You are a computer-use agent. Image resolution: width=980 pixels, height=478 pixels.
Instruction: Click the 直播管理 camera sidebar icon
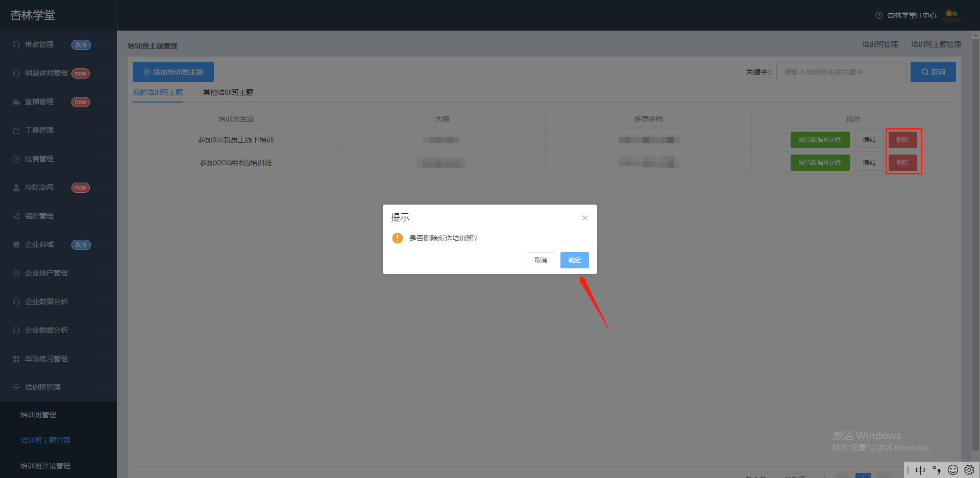(x=16, y=102)
